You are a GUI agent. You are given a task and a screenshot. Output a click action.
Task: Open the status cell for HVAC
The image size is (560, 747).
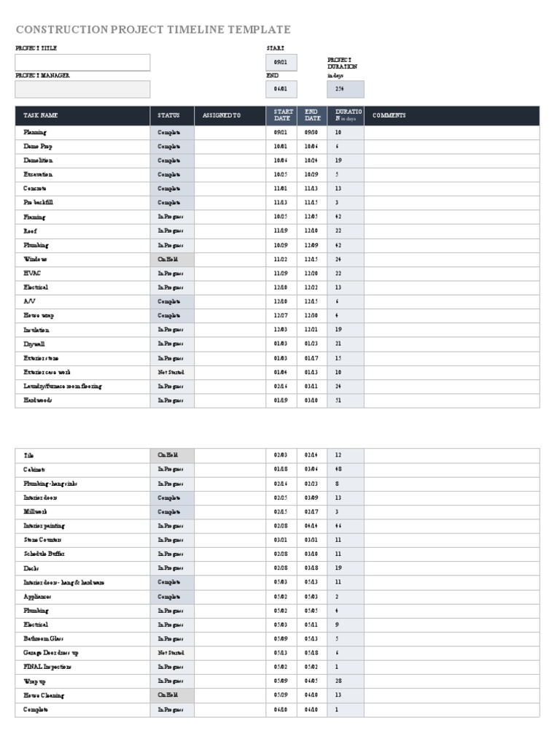(172, 274)
